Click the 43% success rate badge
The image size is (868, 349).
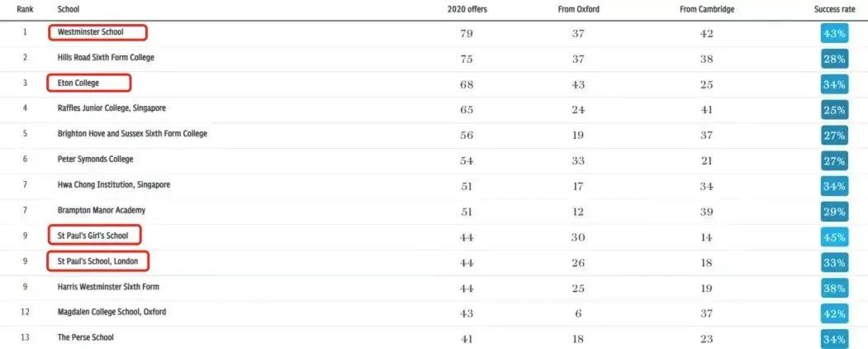tap(834, 34)
